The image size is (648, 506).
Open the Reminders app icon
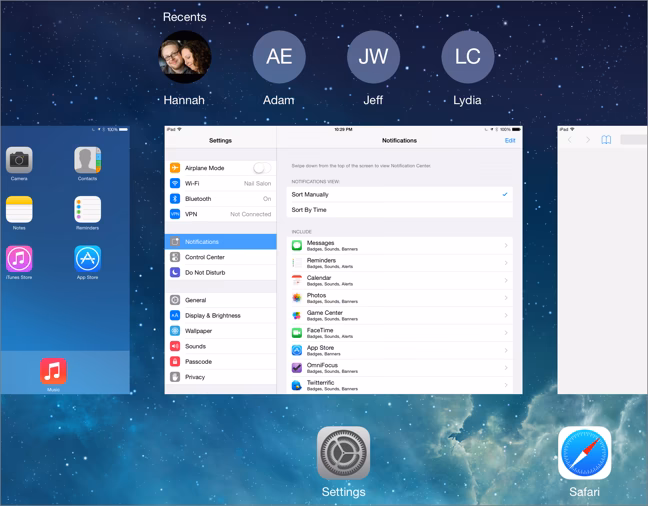pos(87,209)
